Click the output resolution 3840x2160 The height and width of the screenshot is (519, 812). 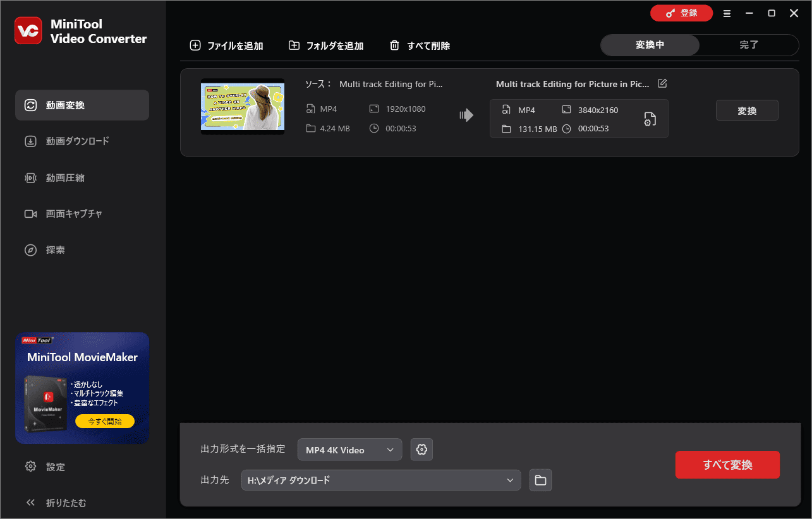tap(598, 110)
